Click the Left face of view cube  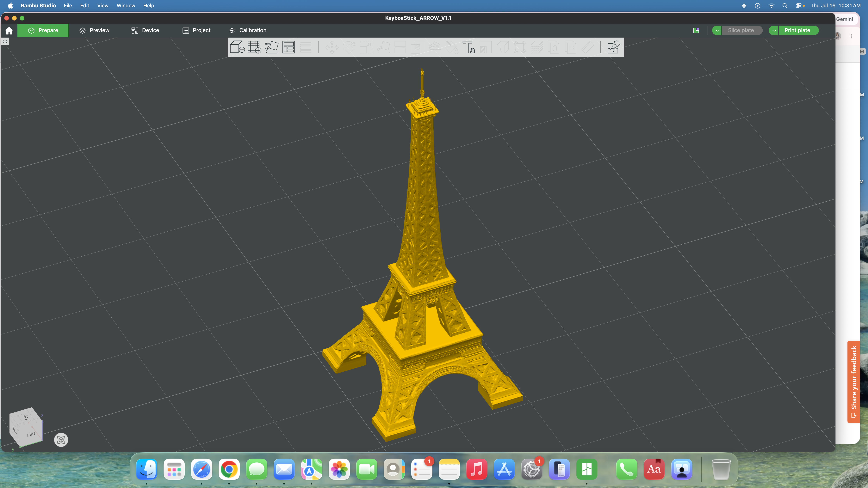tap(31, 434)
